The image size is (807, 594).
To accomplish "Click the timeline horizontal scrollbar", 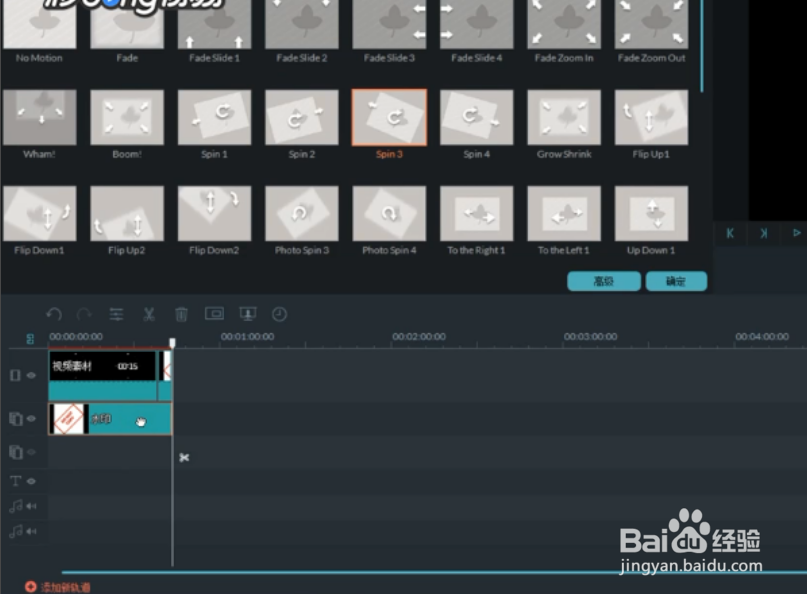I will click(434, 572).
